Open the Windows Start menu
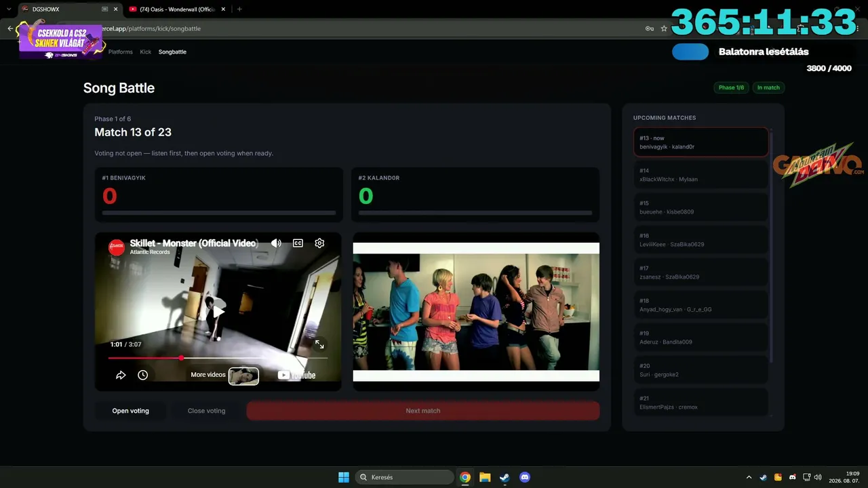Viewport: 868px width, 488px height. point(344,477)
